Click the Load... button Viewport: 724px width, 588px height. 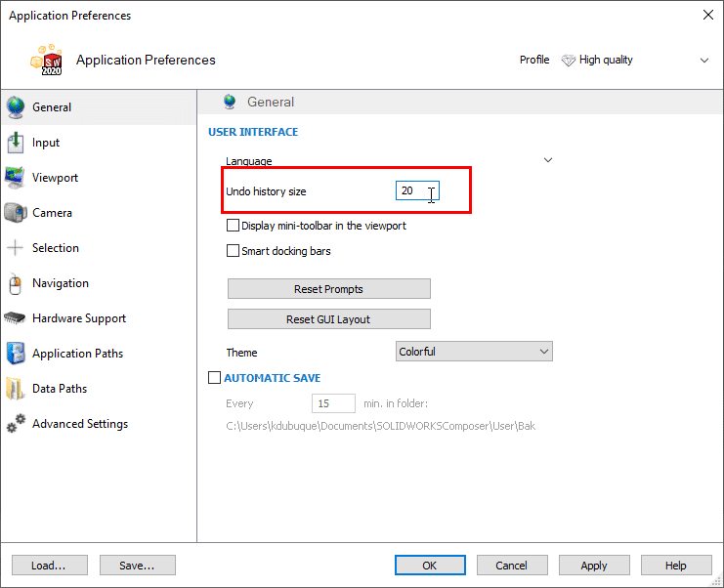click(x=50, y=566)
